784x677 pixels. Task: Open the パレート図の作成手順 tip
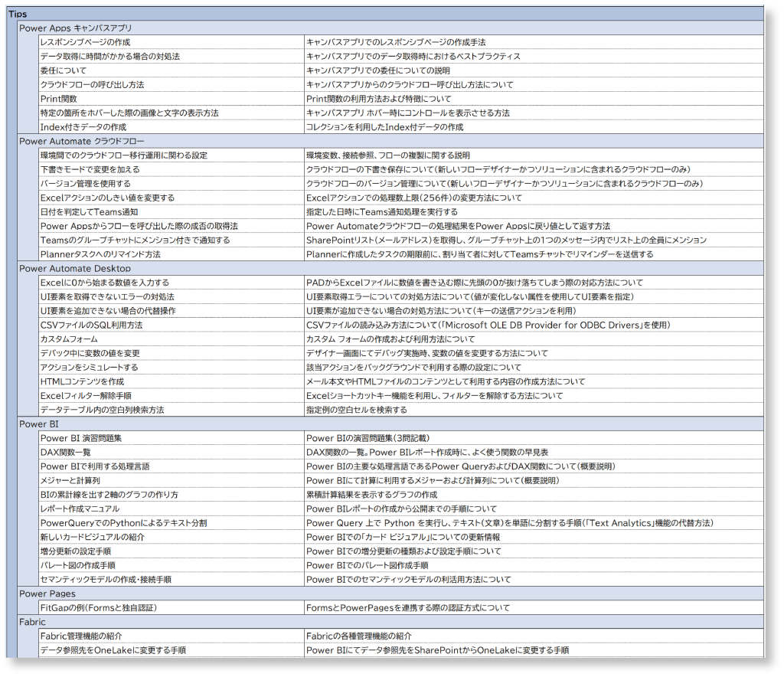point(78,565)
